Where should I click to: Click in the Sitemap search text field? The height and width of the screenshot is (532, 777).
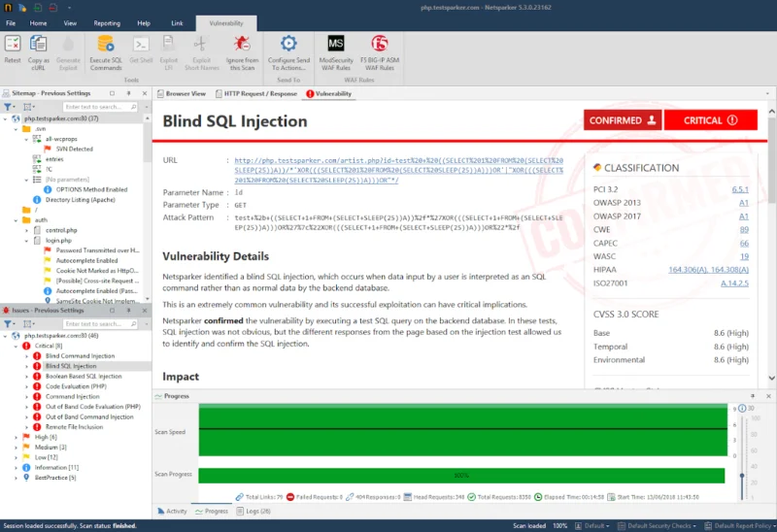[96, 107]
